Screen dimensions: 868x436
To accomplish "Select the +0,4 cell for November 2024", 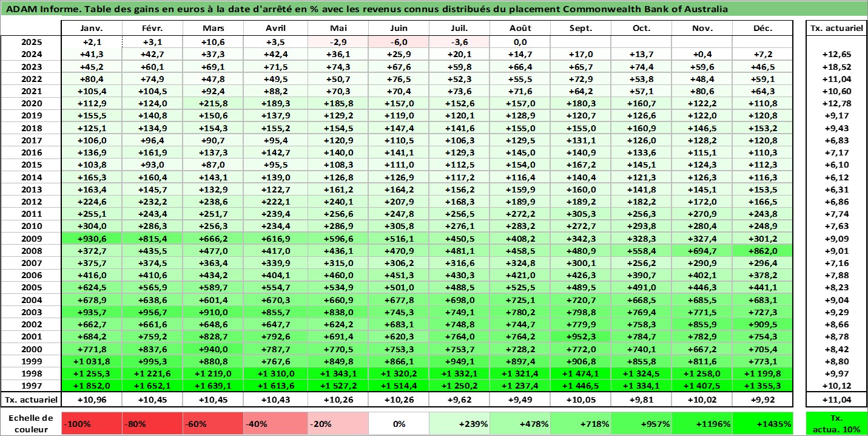I will click(x=702, y=55).
